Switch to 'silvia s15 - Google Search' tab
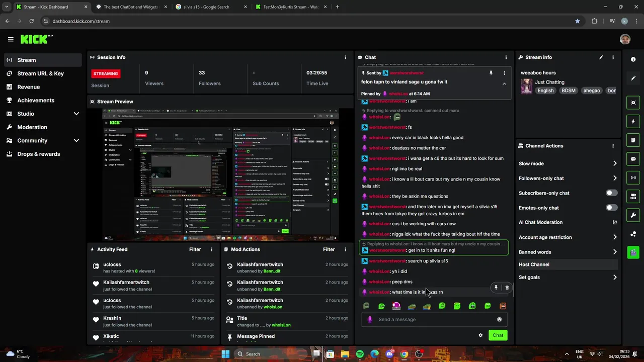The image size is (644, 362). click(x=211, y=7)
